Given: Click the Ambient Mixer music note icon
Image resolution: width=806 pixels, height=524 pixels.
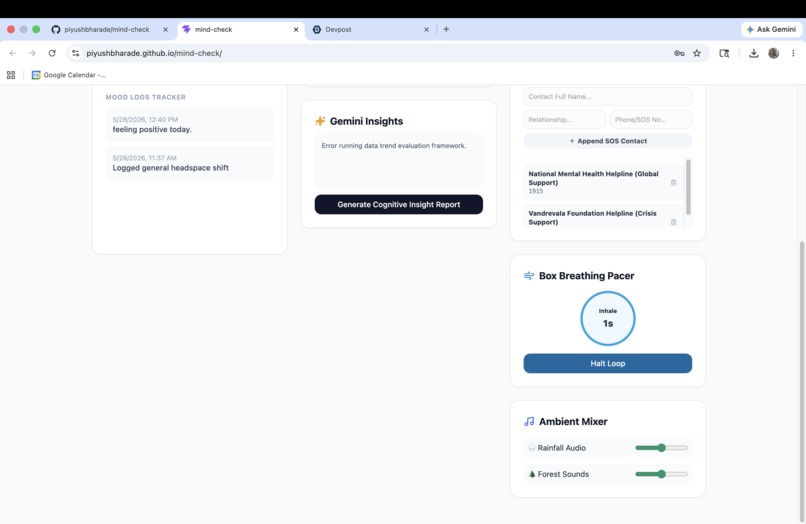Looking at the screenshot, I should coord(529,421).
